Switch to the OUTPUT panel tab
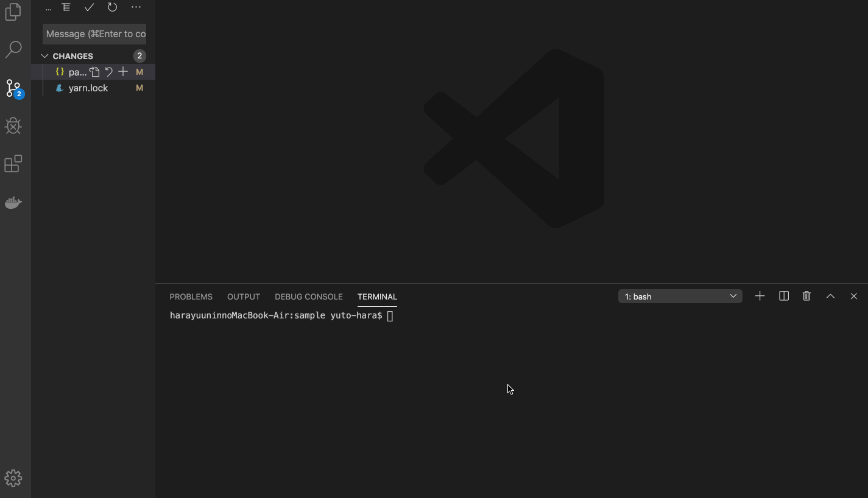This screenshot has width=868, height=498. [244, 296]
